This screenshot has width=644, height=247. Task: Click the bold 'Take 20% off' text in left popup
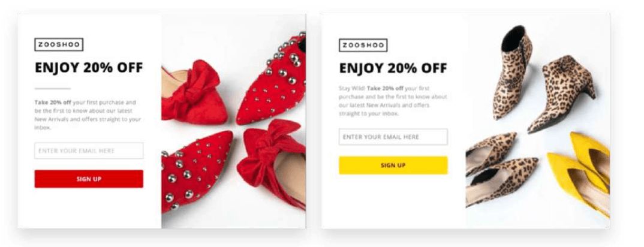pyautogui.click(x=53, y=103)
